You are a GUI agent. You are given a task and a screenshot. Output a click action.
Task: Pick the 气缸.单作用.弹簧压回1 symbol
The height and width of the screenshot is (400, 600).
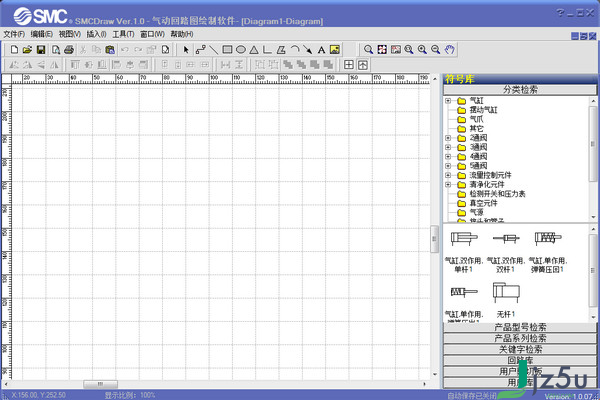548,251
